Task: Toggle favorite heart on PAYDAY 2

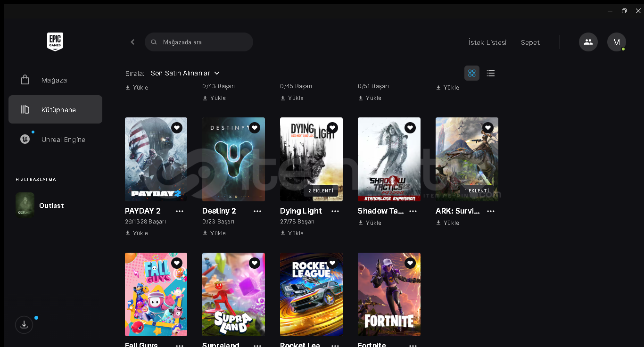Action: pyautogui.click(x=177, y=128)
